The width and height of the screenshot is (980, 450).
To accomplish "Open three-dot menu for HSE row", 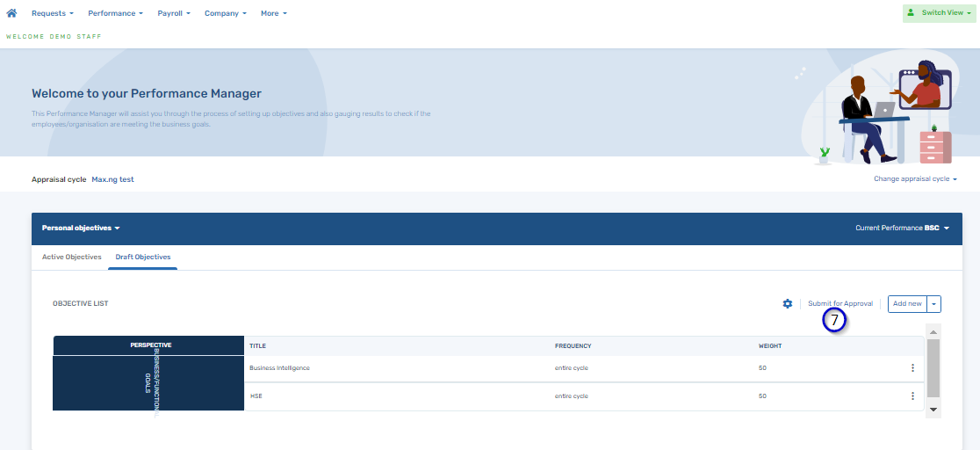I will click(x=912, y=396).
